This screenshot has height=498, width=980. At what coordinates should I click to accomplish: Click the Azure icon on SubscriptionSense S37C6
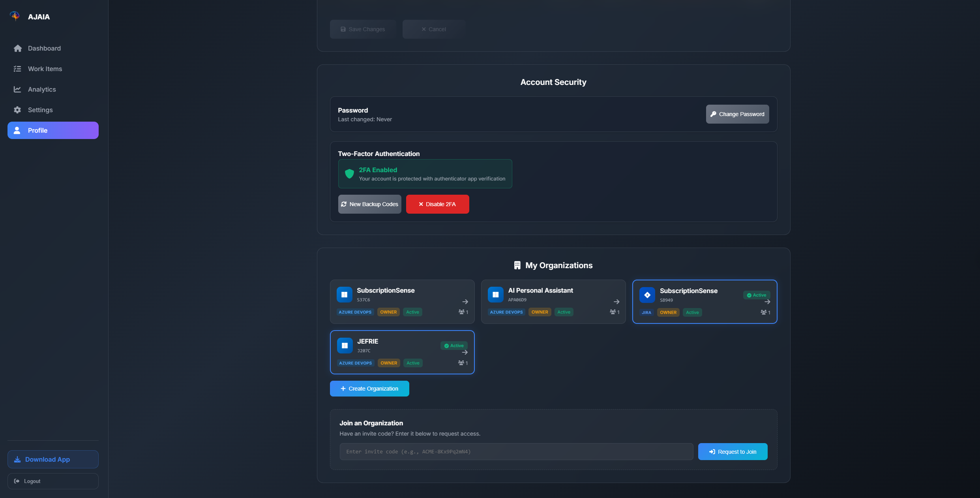point(344,295)
